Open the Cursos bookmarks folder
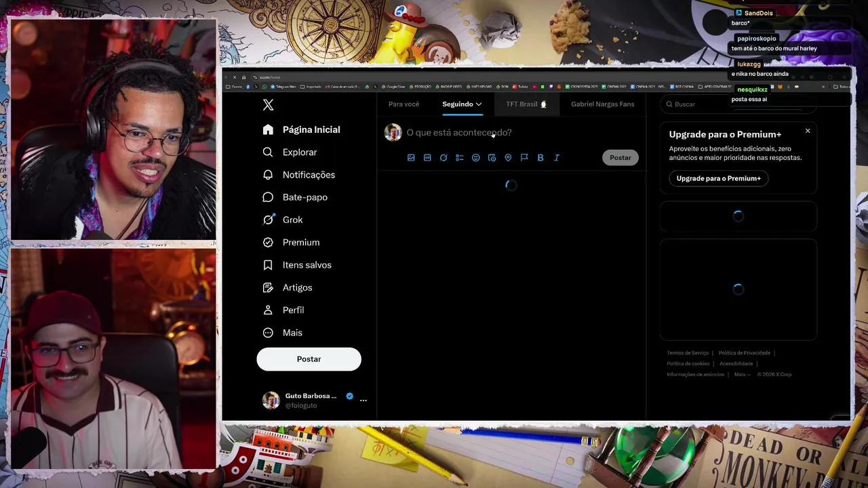This screenshot has height=488, width=868. pos(234,87)
